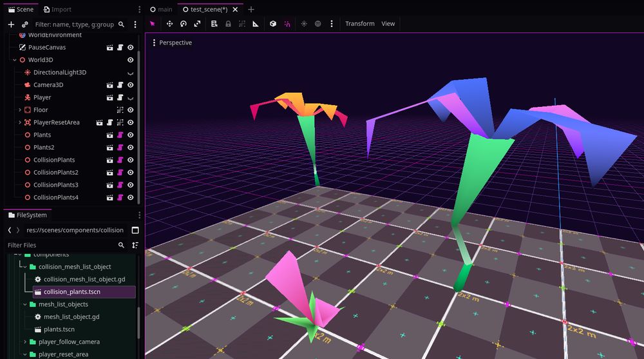The image size is (644, 359).
Task: Activate the Rotate mode tool
Action: [183, 24]
